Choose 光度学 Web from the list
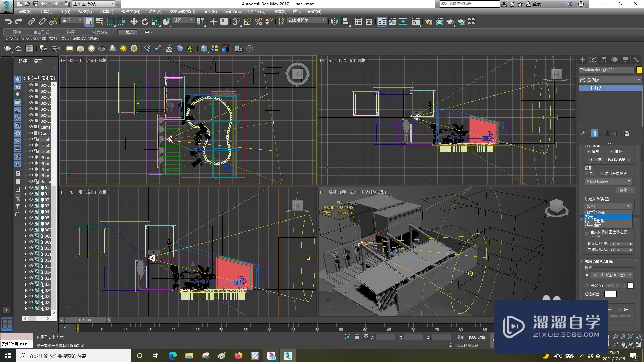Viewport: 644px width, 363px height. tap(608, 212)
